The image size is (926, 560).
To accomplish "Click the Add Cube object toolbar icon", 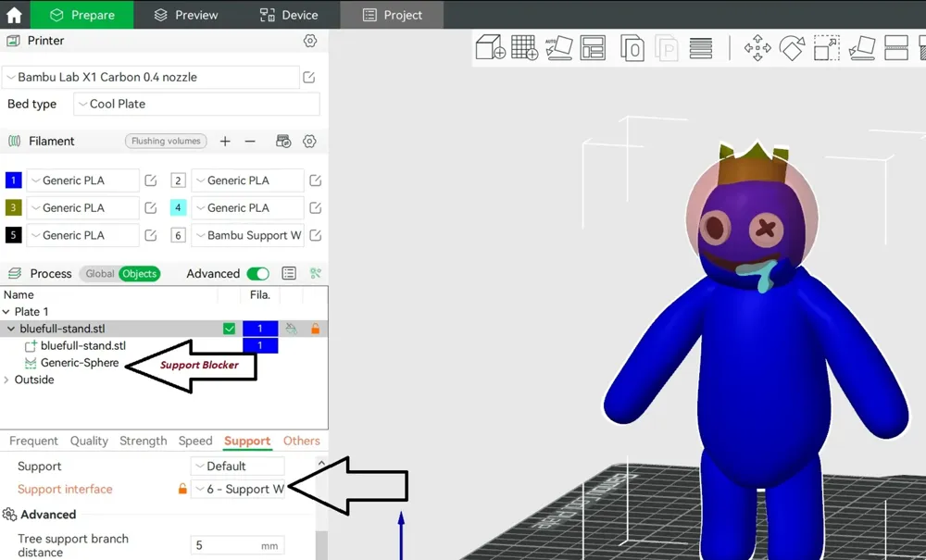I will pos(490,47).
